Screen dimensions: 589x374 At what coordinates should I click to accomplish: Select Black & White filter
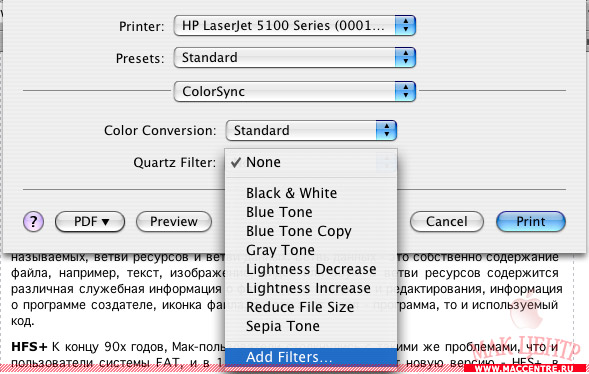coord(311,193)
